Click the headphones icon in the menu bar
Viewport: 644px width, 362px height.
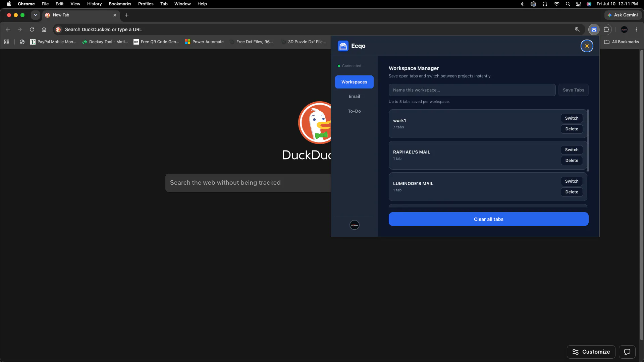(545, 4)
